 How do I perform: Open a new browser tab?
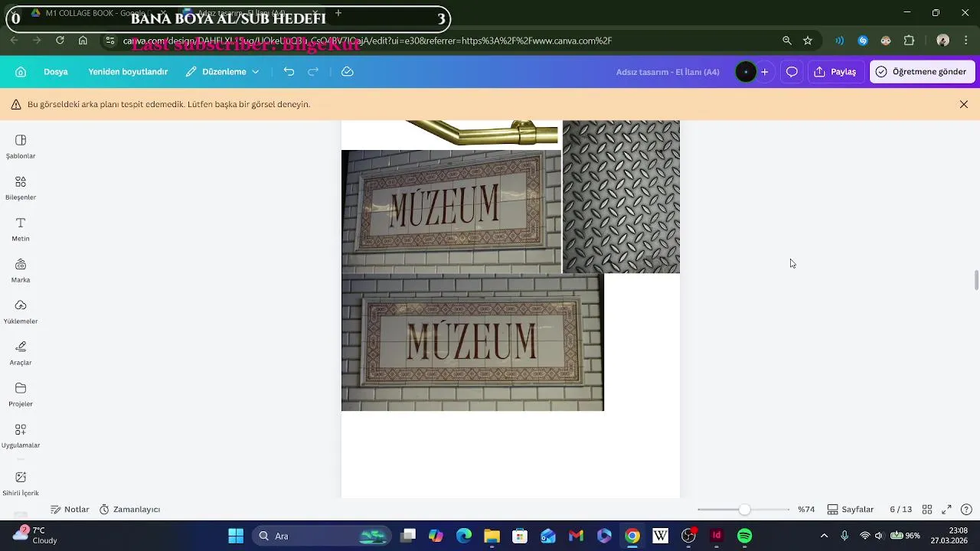338,13
